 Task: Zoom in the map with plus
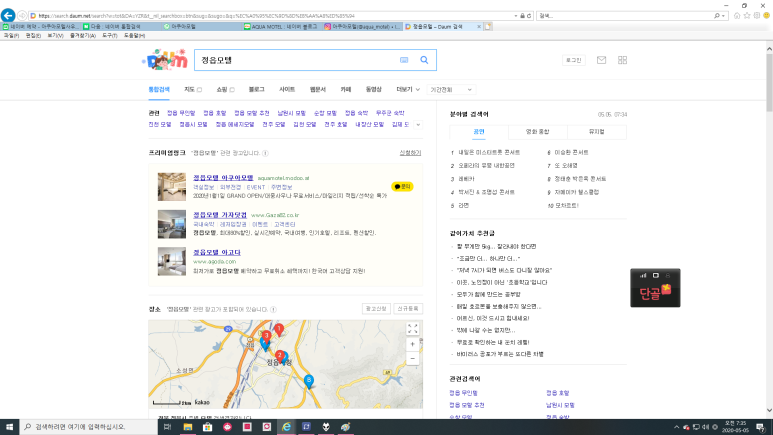click(413, 344)
